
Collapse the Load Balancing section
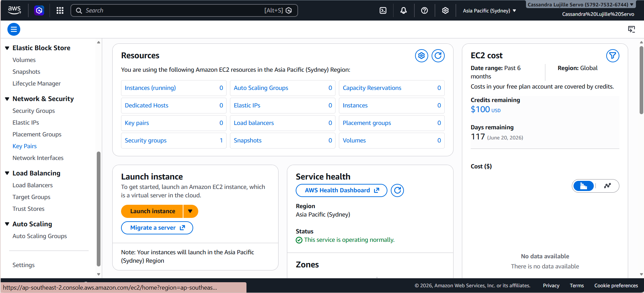point(7,173)
